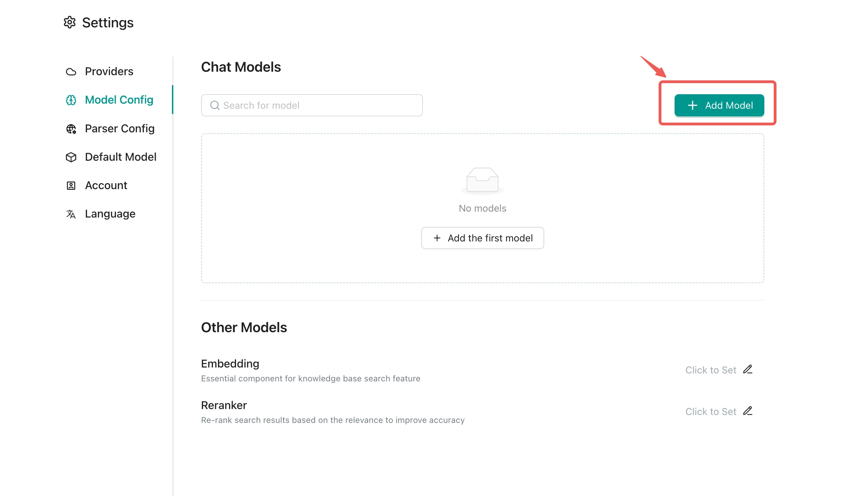Click the Account profile icon

coord(71,186)
